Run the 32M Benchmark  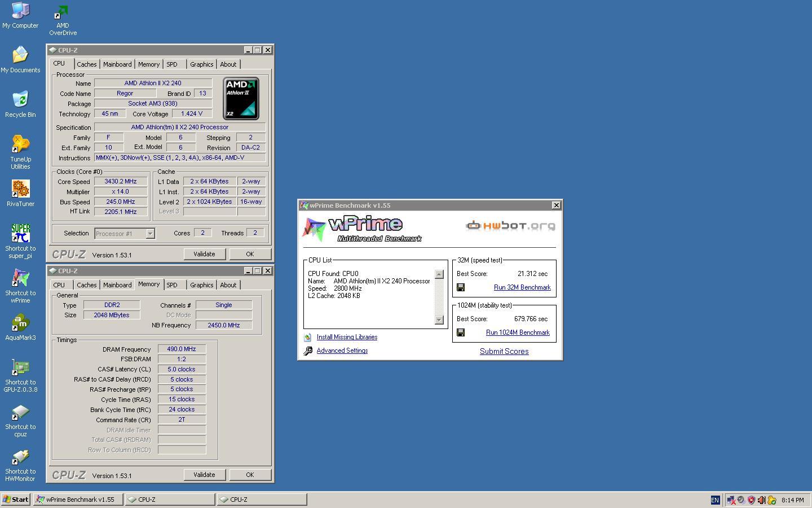coord(522,287)
